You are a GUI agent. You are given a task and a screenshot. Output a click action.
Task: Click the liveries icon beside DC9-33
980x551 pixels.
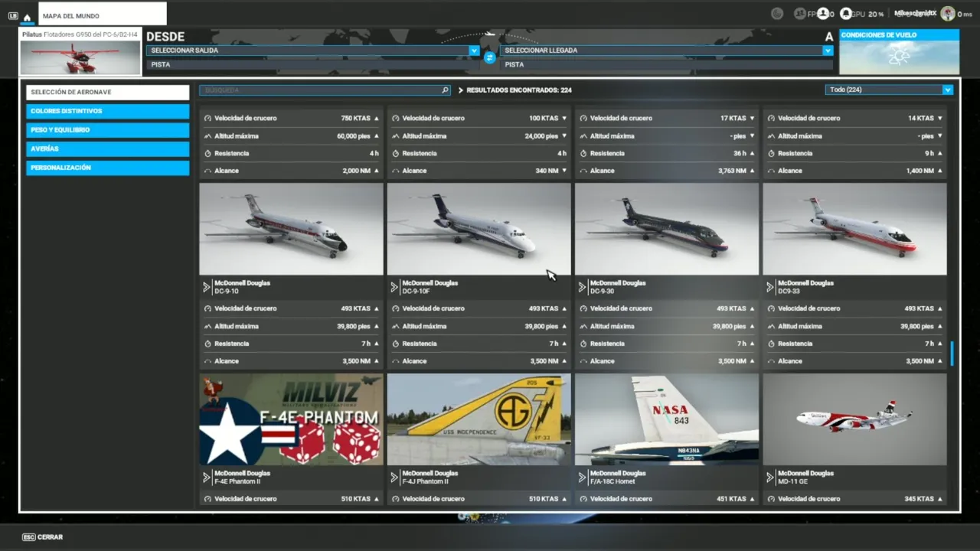click(x=770, y=287)
